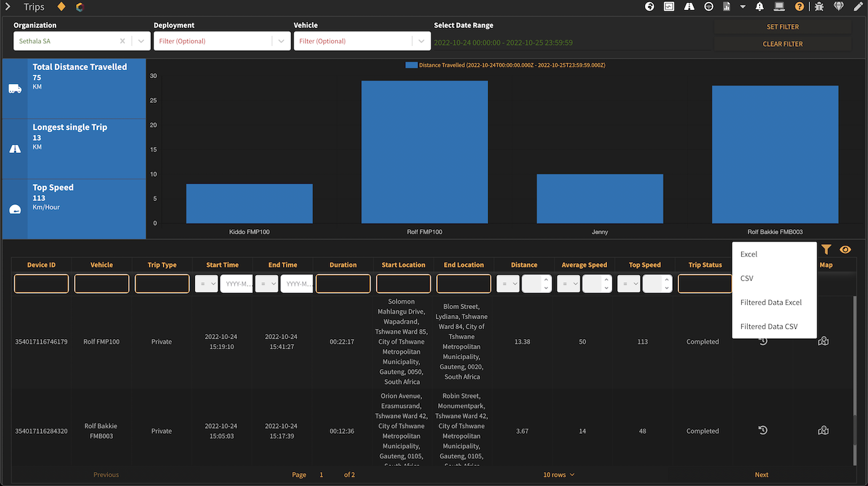868x486 pixels.
Task: Expand the Vehicle filter dropdown
Action: click(x=421, y=41)
